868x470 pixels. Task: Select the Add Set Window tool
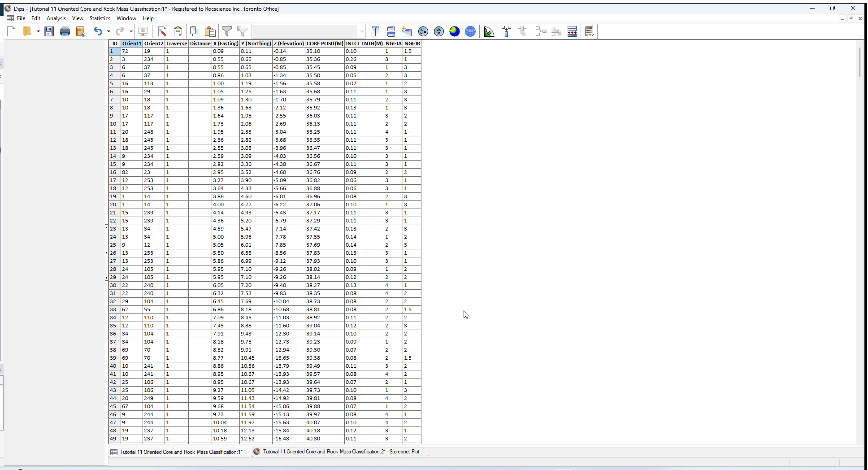507,31
